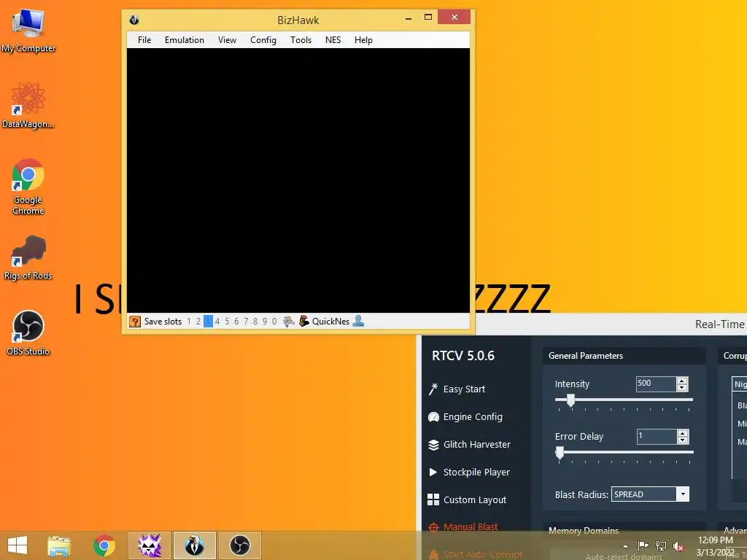Click the General Parameters header
Image resolution: width=747 pixels, height=560 pixels.
coord(586,356)
